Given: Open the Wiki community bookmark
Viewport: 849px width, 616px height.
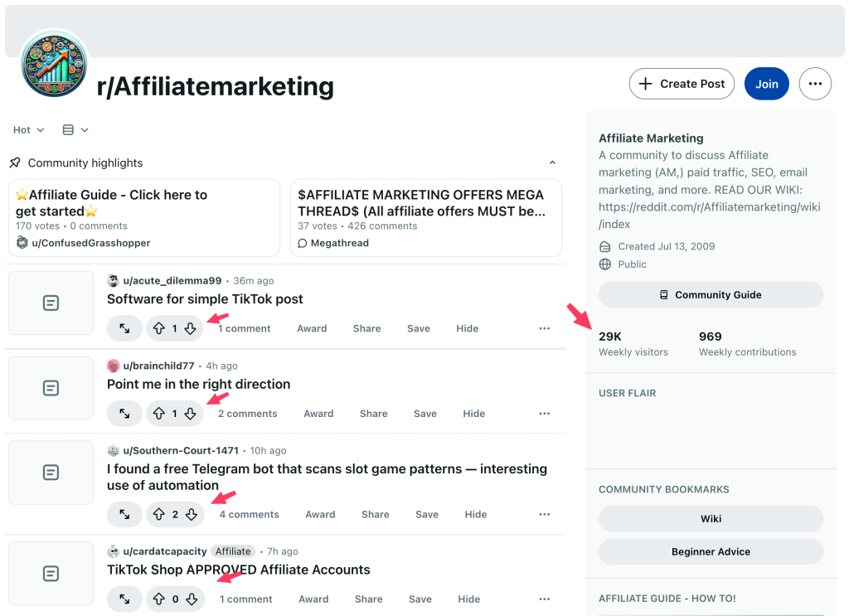Looking at the screenshot, I should 711,519.
